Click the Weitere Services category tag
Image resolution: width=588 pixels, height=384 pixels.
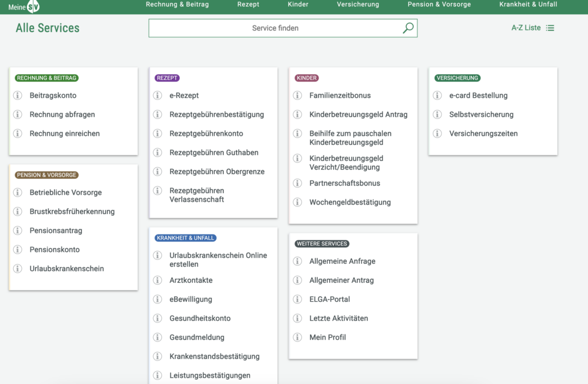tap(322, 244)
